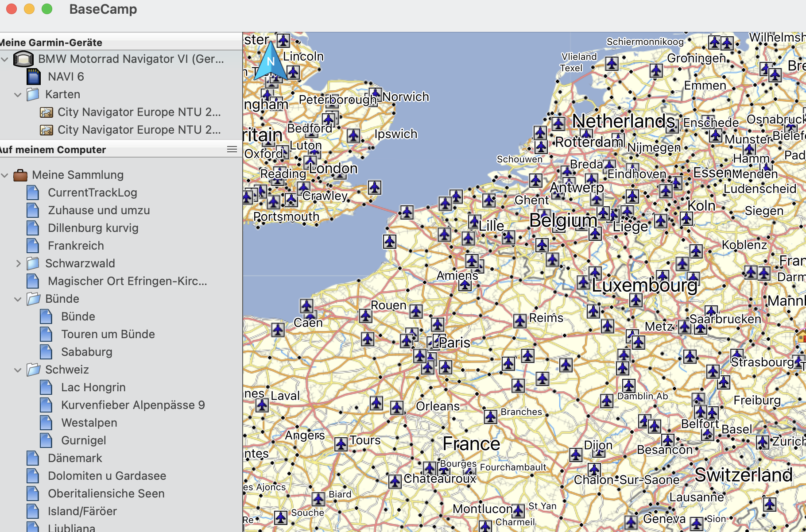Click the London label on the map
This screenshot has height=532, width=806.
point(333,168)
